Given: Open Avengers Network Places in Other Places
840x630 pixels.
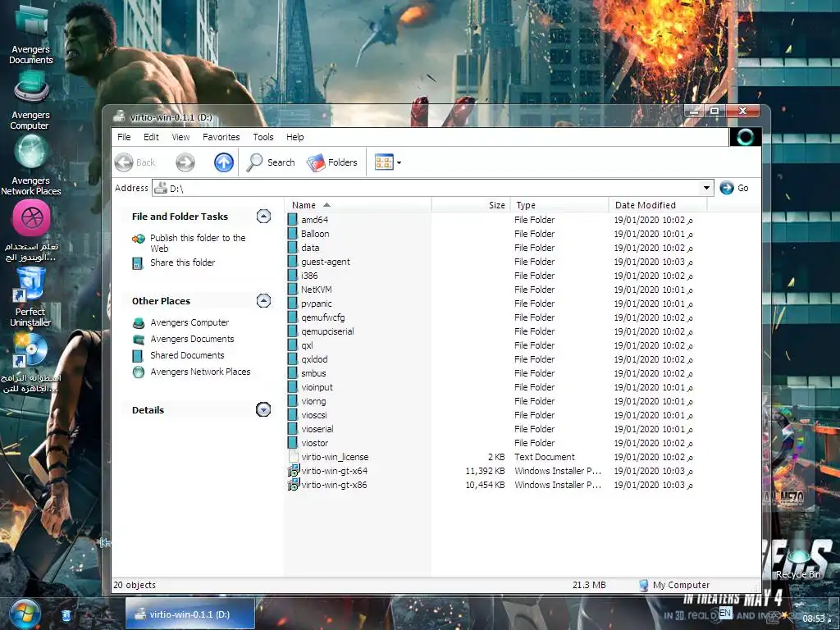Looking at the screenshot, I should pyautogui.click(x=200, y=372).
